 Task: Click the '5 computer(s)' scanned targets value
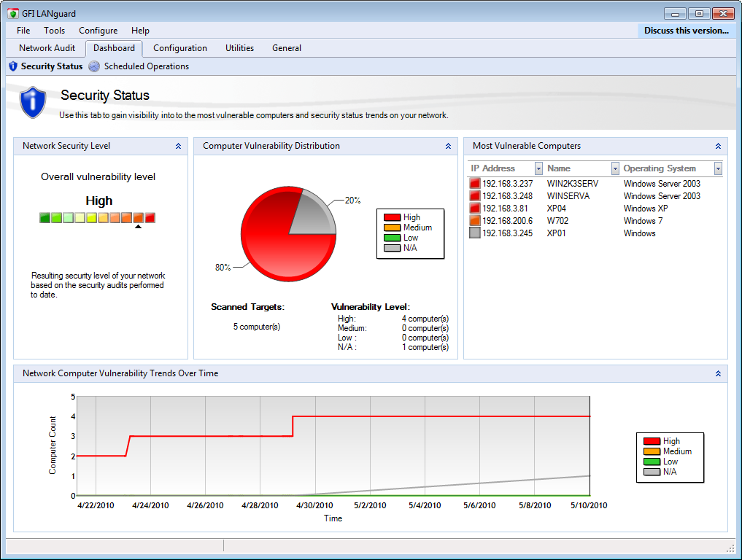point(257,327)
